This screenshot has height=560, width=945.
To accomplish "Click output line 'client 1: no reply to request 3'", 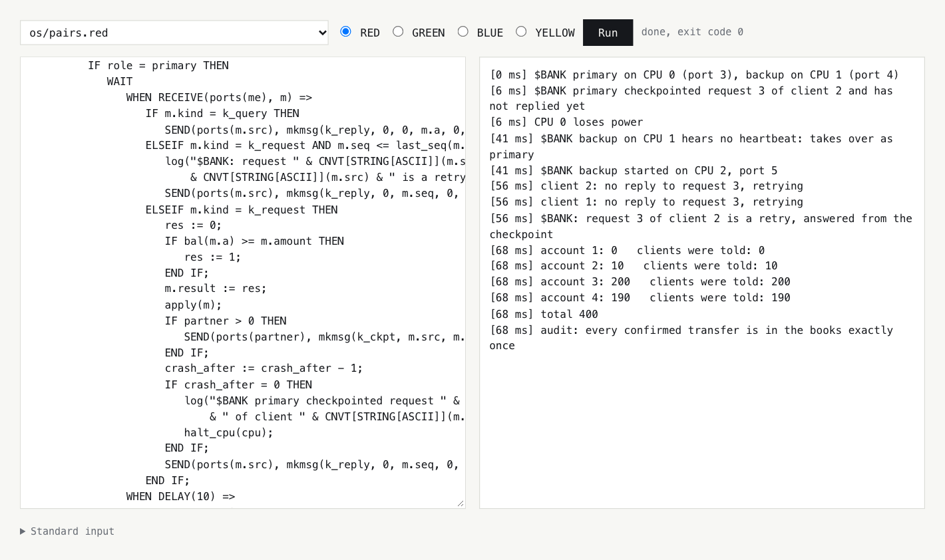I will 646,202.
